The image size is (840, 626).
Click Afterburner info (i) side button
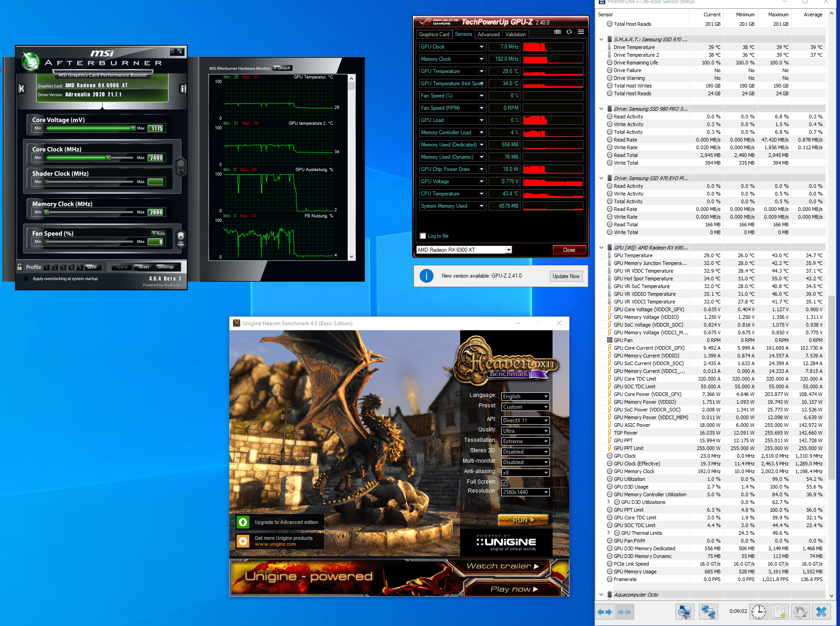[183, 88]
